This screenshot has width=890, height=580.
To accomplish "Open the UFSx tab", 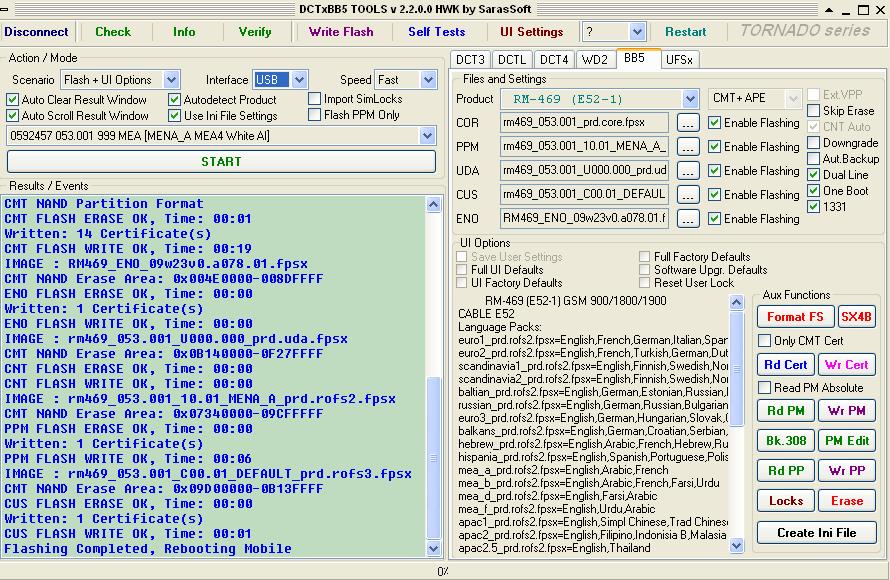I will tap(679, 60).
